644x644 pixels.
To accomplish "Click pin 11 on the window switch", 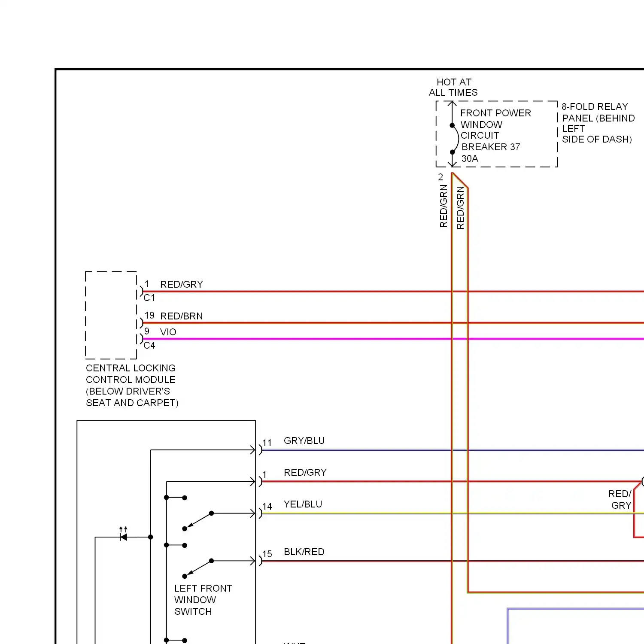I will point(267,443).
